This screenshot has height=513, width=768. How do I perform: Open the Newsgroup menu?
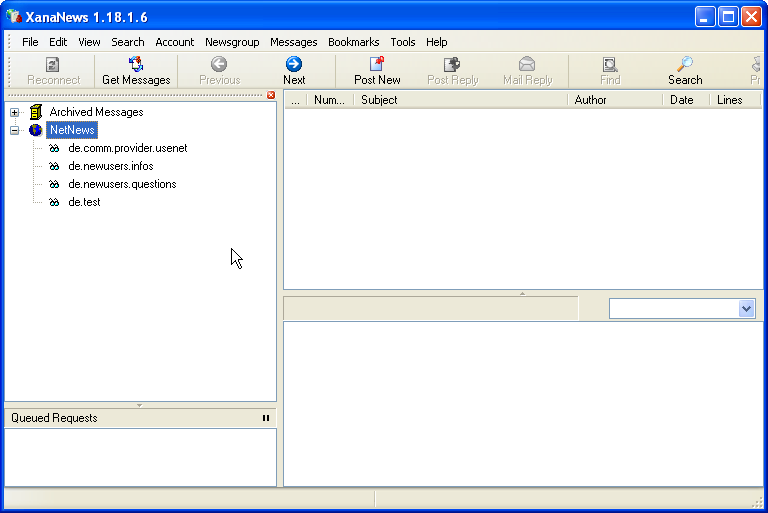(232, 42)
